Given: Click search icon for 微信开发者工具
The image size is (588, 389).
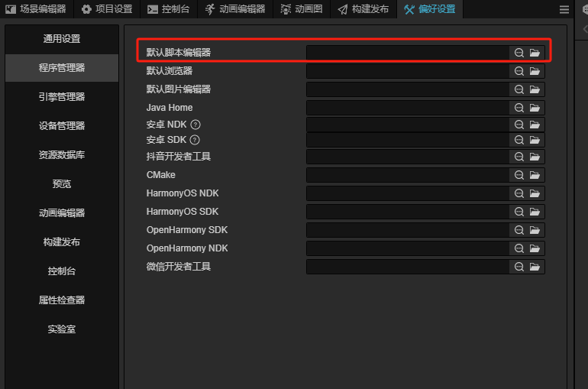Looking at the screenshot, I should click(x=519, y=267).
